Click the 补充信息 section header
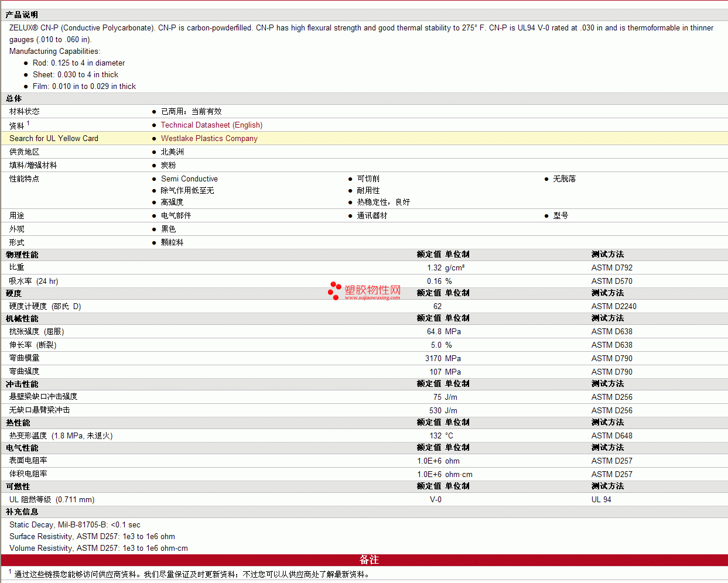This screenshot has height=583, width=728. coord(22,512)
